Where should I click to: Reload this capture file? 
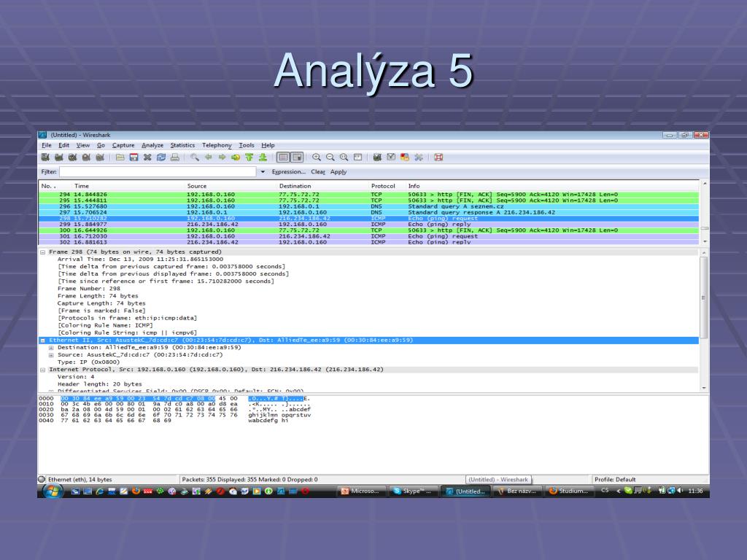point(161,157)
